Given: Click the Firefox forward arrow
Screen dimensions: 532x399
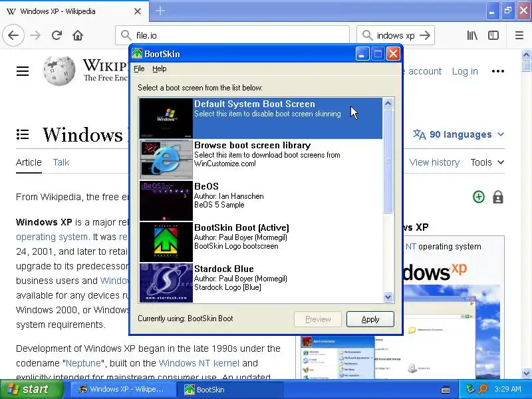Looking at the screenshot, I should [x=35, y=35].
